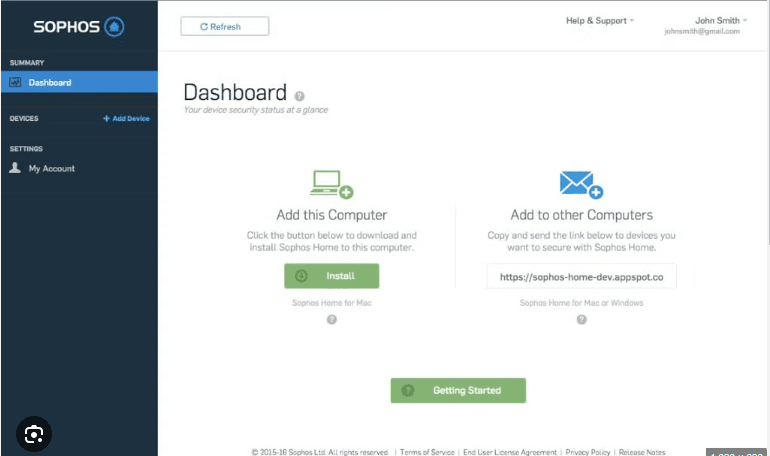Expand the Help & Support dropdown
Viewport: 770px width, 456px height.
point(600,21)
